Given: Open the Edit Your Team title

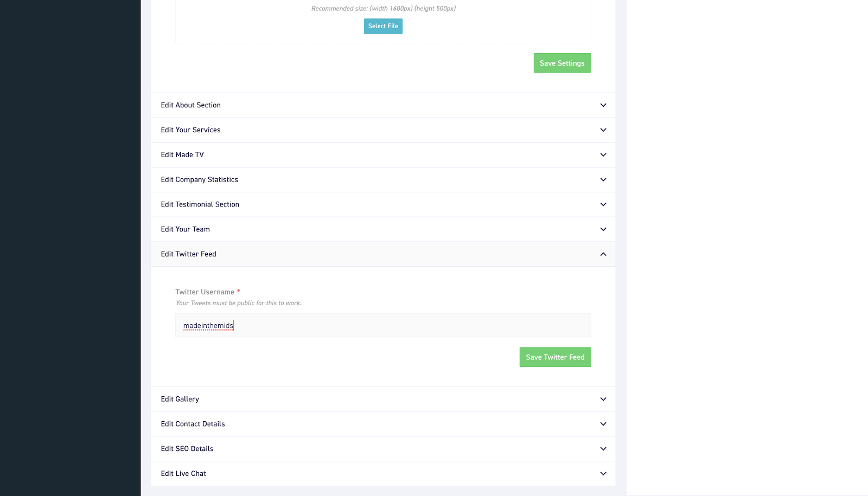Looking at the screenshot, I should point(186,229).
